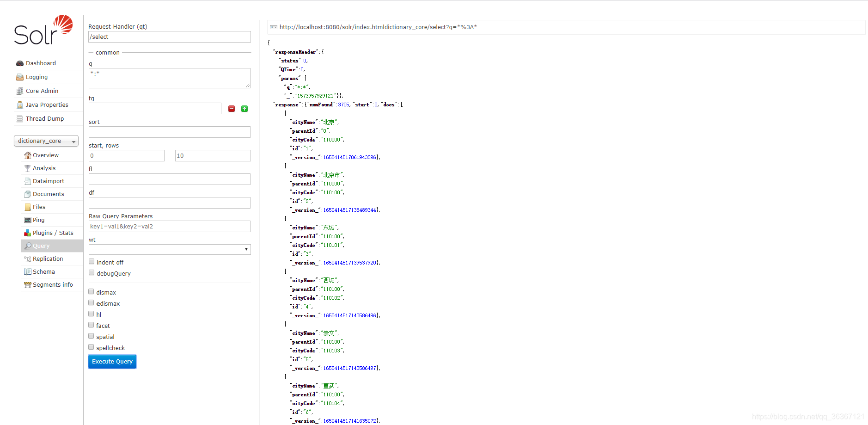Click the Overview house icon
868x425 pixels.
pyautogui.click(x=28, y=155)
